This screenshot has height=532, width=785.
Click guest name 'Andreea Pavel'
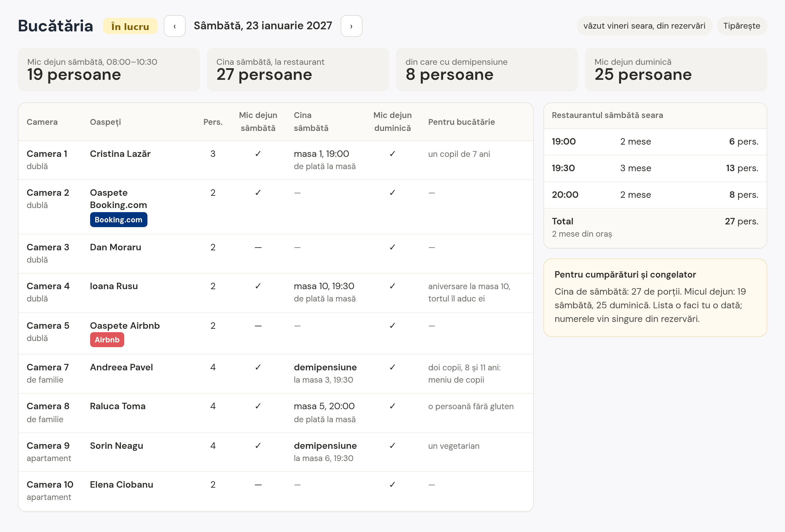(x=121, y=367)
